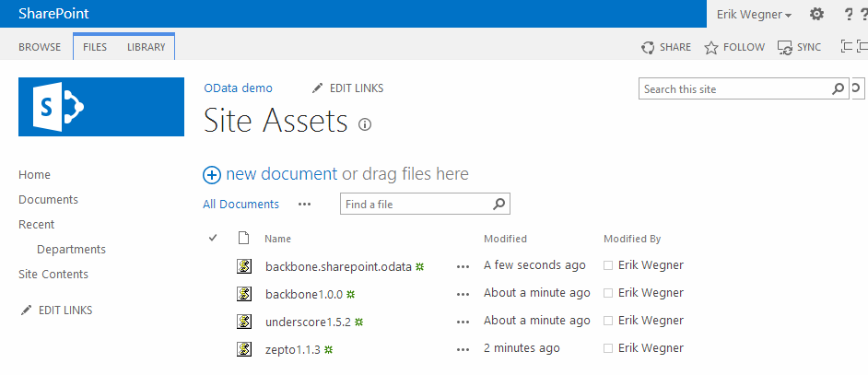Toggle presence checkbox in backbone.sharepoint.odata row
Viewport: 868px width, 375px height.
[x=608, y=265]
